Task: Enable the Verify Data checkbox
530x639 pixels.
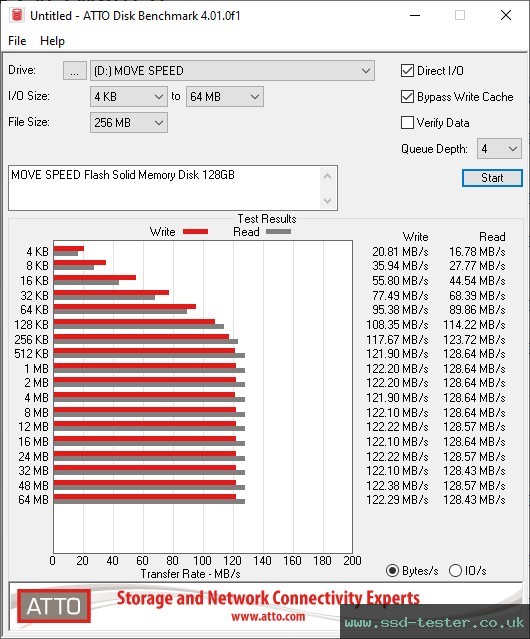Action: point(407,123)
